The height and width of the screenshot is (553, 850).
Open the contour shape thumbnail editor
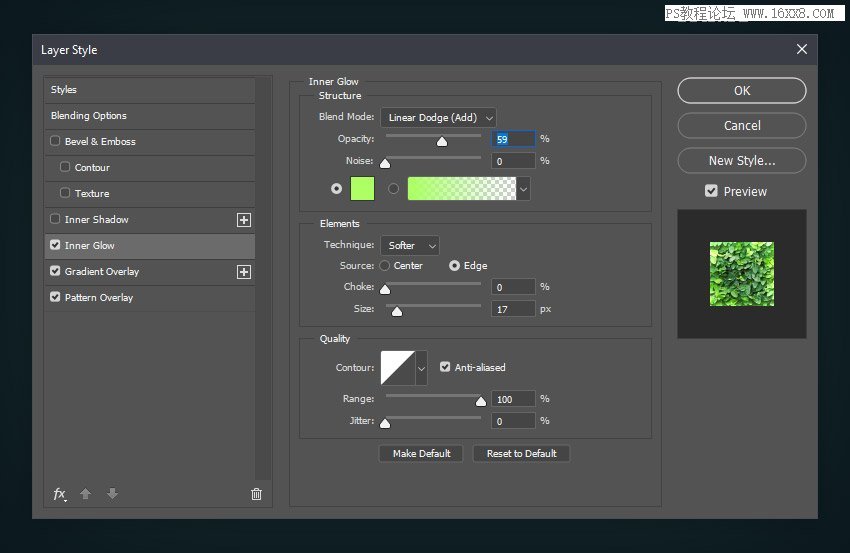[x=397, y=368]
